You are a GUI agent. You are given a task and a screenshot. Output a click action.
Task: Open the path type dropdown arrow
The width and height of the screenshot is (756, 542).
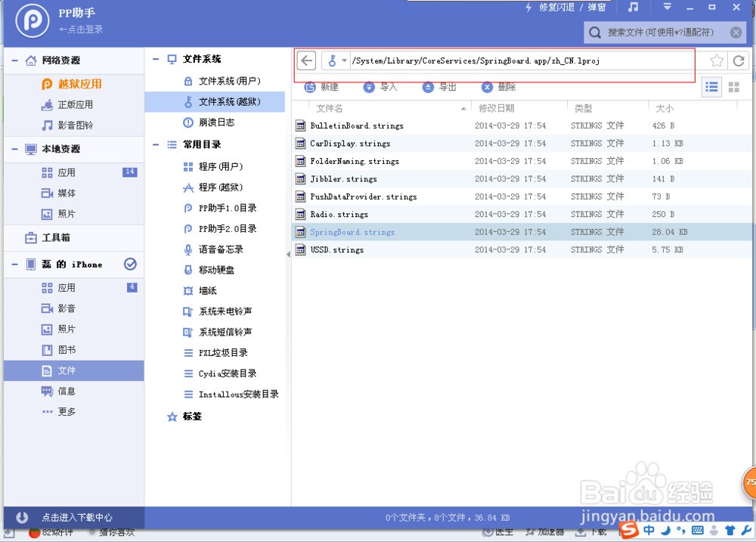pyautogui.click(x=344, y=60)
